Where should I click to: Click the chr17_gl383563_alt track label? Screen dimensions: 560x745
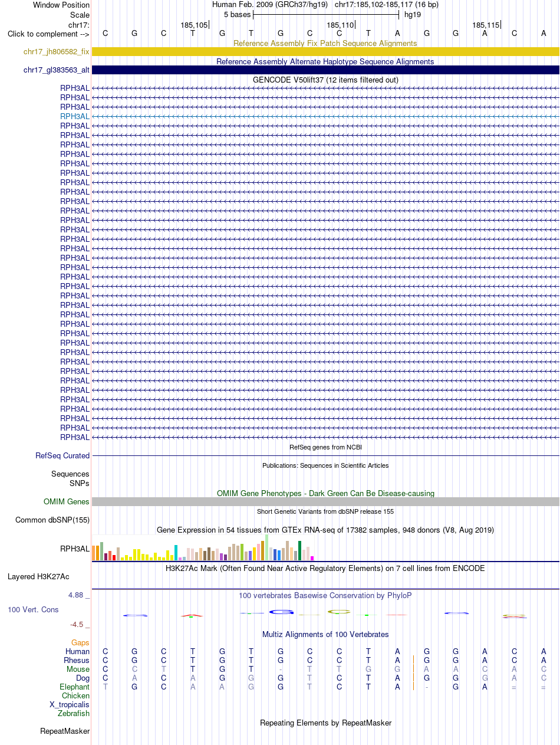tap(57, 70)
